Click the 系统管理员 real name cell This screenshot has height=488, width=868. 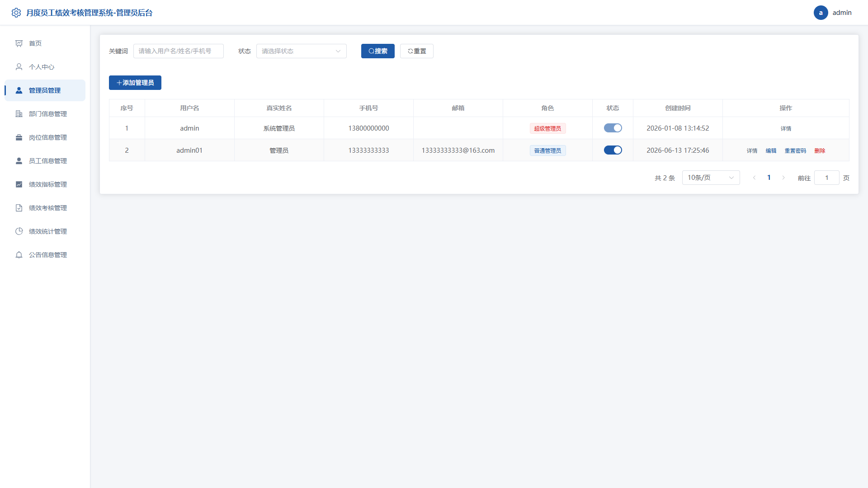279,128
